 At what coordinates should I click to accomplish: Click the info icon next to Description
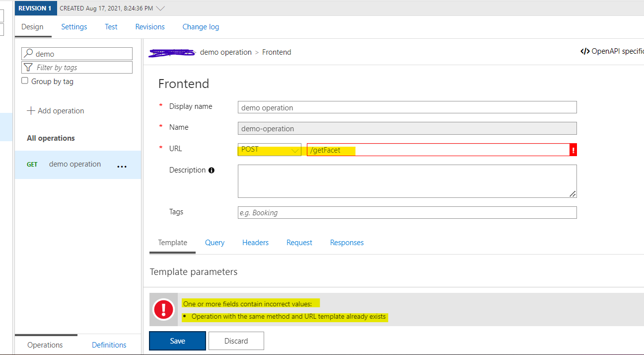(x=211, y=170)
